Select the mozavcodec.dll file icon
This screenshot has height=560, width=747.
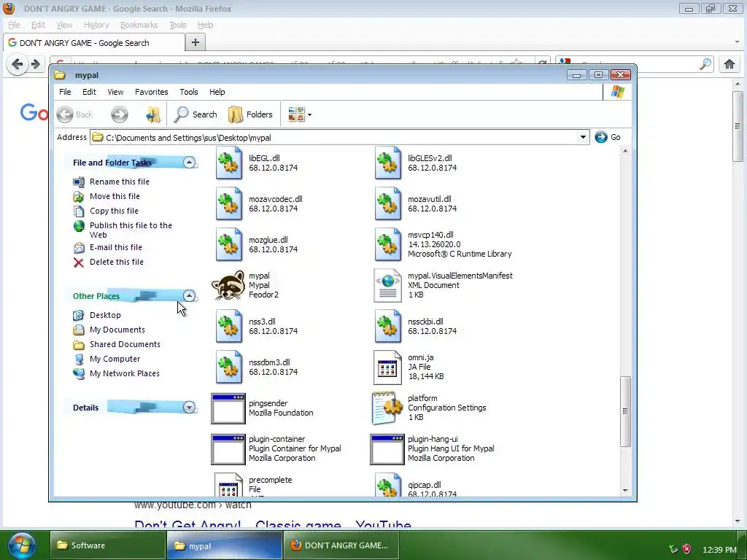tap(228, 204)
